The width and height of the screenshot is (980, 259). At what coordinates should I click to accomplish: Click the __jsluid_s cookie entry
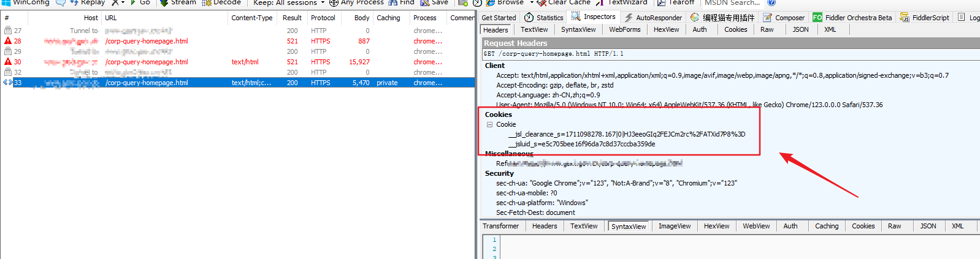tap(581, 144)
